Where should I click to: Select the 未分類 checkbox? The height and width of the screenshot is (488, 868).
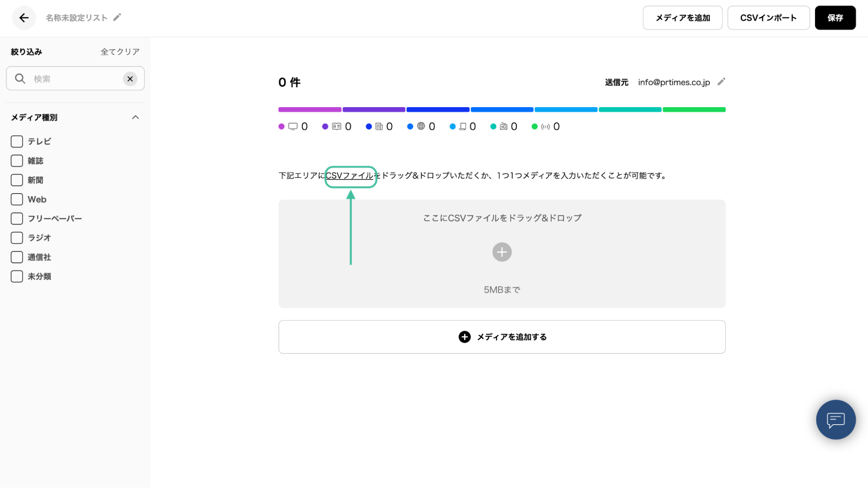pyautogui.click(x=17, y=276)
